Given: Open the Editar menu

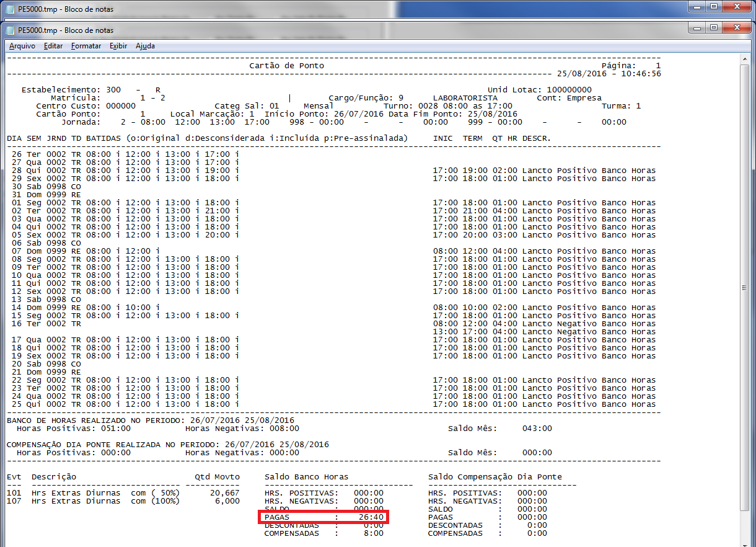Looking at the screenshot, I should coord(53,46).
